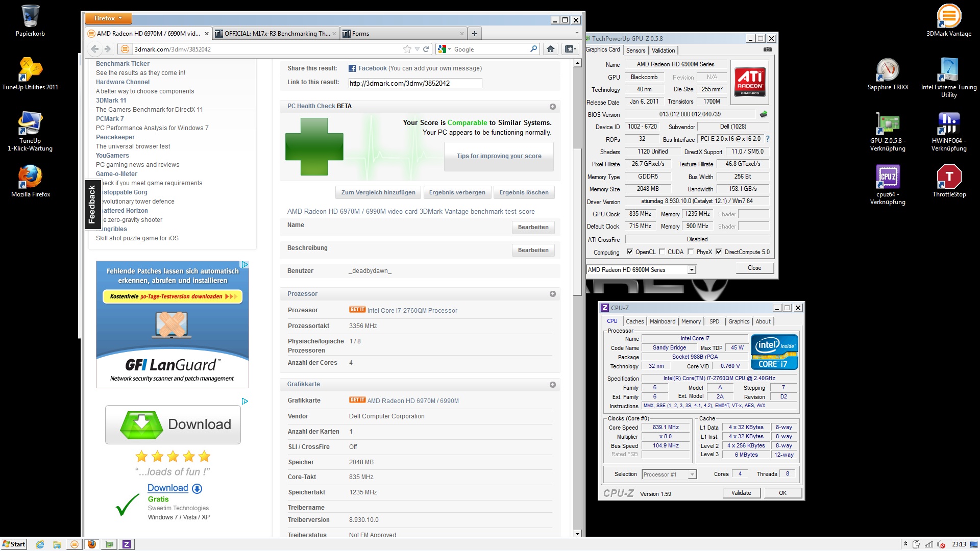Click scrollbar up arrow in Firefox

(577, 63)
